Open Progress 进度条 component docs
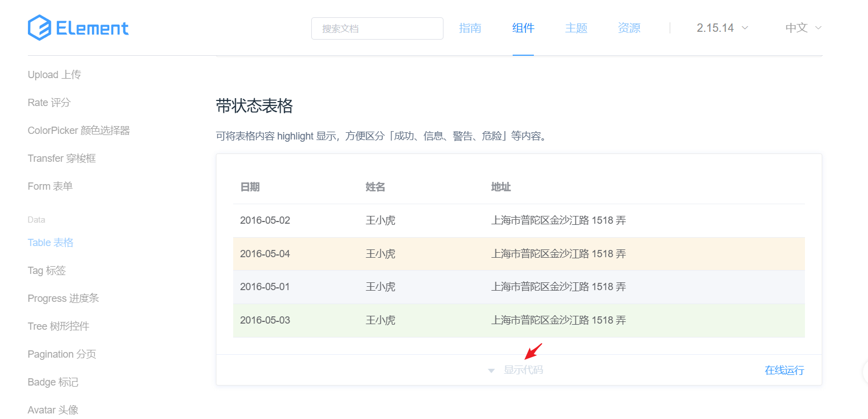The height and width of the screenshot is (419, 868). (x=63, y=298)
